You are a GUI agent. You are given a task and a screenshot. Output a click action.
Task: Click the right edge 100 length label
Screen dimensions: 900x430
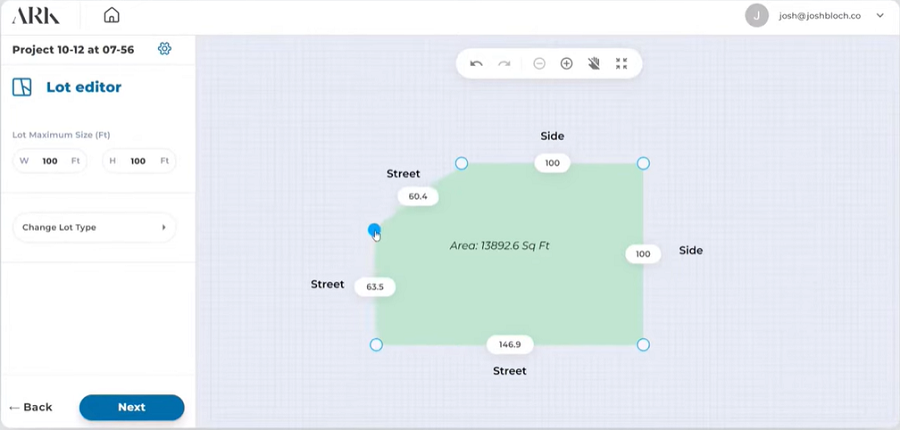tap(643, 254)
